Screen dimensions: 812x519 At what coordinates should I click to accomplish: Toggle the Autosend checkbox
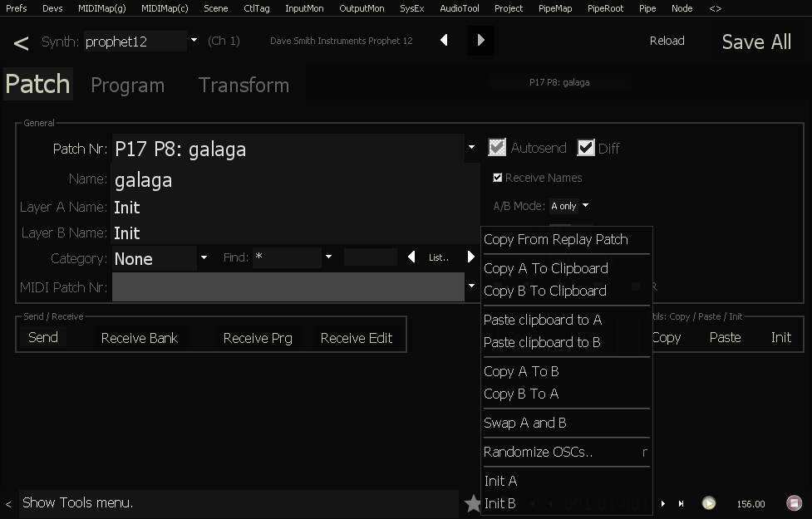click(x=497, y=148)
